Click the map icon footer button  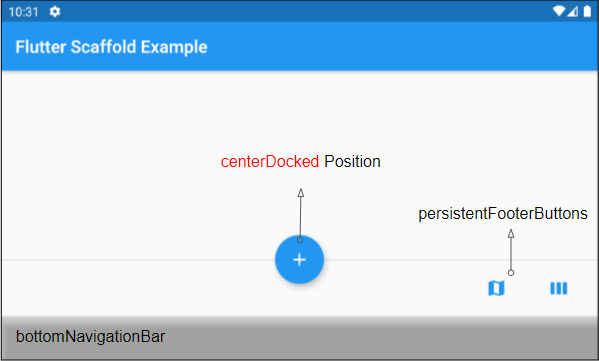pyautogui.click(x=496, y=288)
